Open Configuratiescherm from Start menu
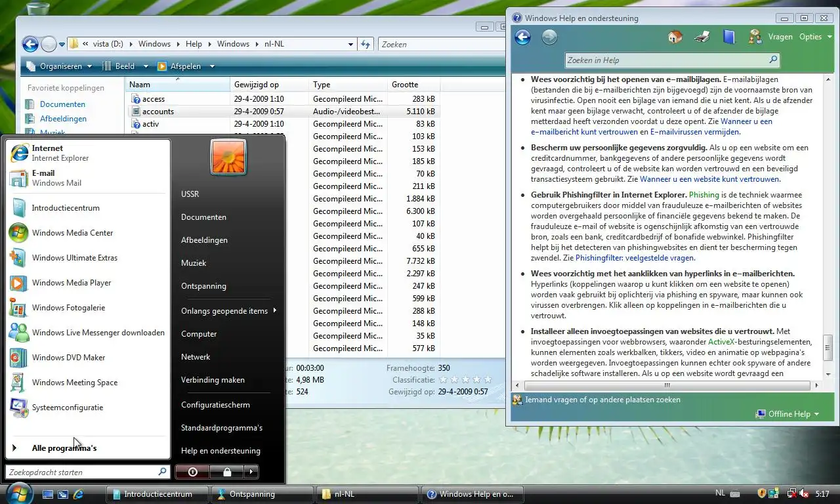The image size is (840, 504). click(x=215, y=405)
